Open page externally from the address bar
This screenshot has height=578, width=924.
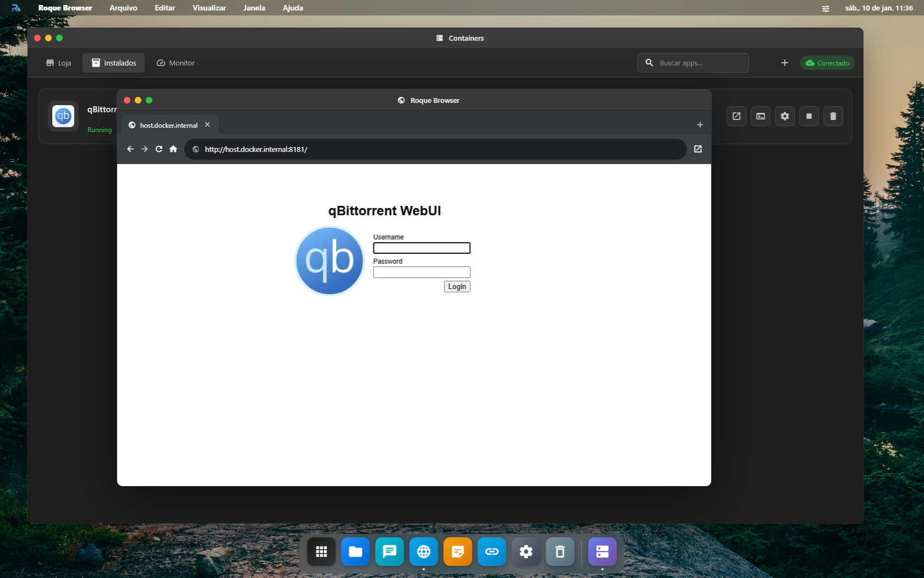(x=697, y=149)
